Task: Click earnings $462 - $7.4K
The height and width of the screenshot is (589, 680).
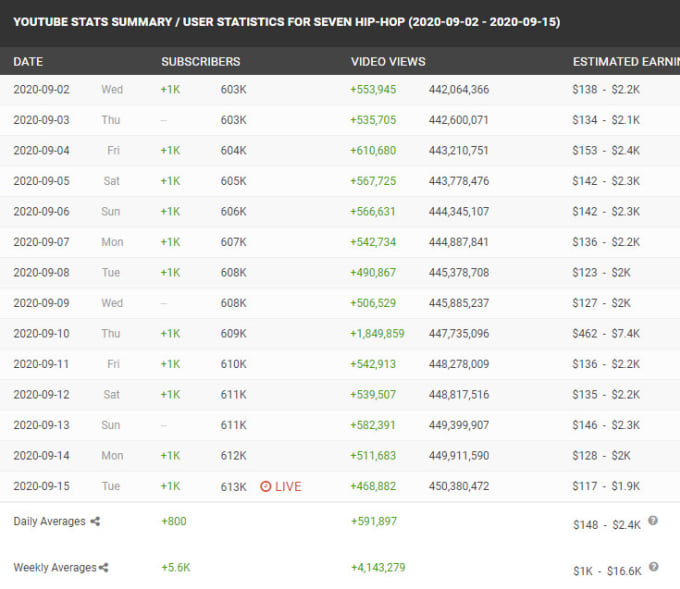Action: [x=606, y=334]
